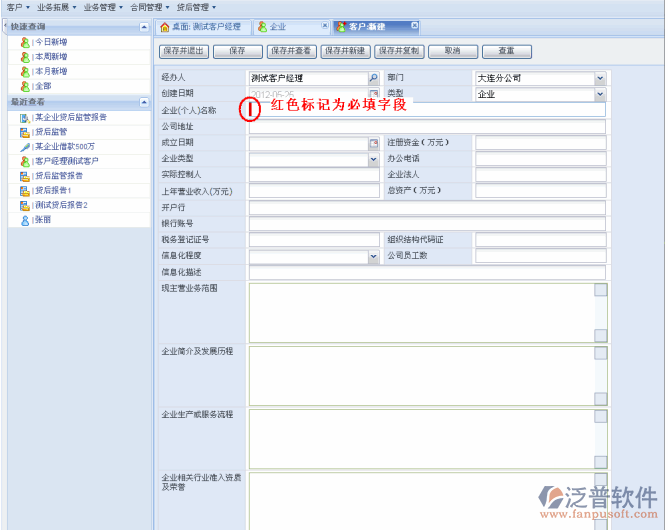
Task: Open calendar picker for 创建日期
Action: [374, 94]
